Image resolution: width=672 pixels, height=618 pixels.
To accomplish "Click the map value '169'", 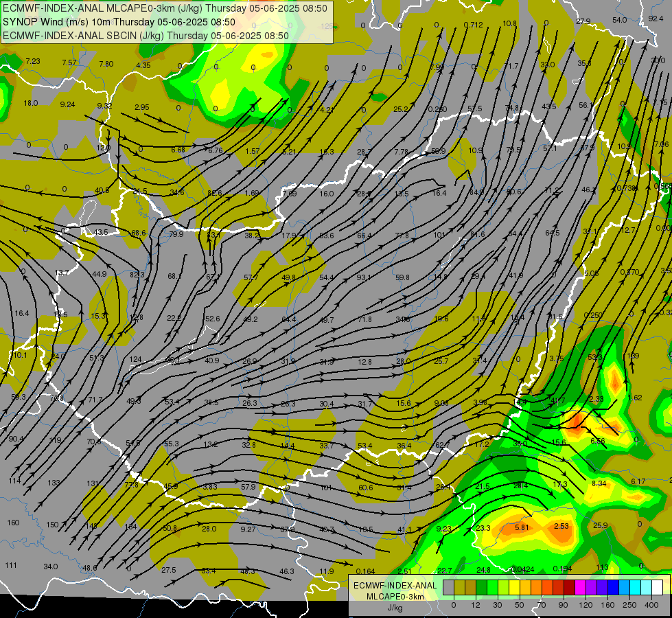I will [x=633, y=356].
